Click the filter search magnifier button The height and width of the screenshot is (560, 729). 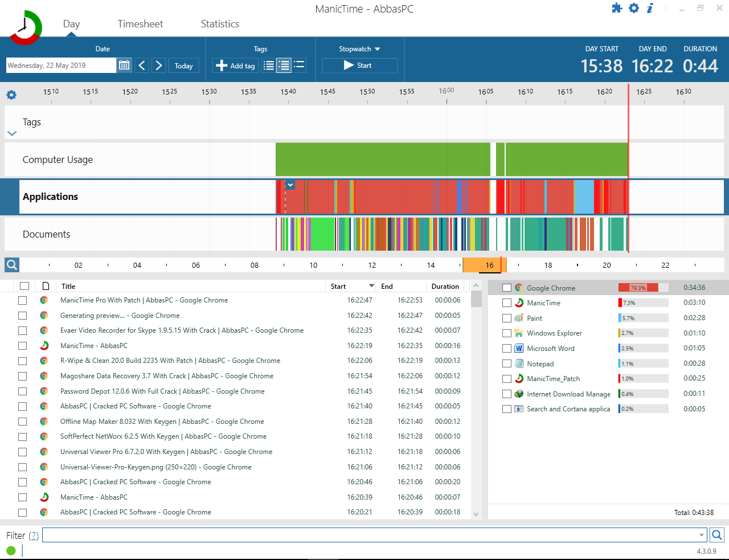pyautogui.click(x=717, y=535)
